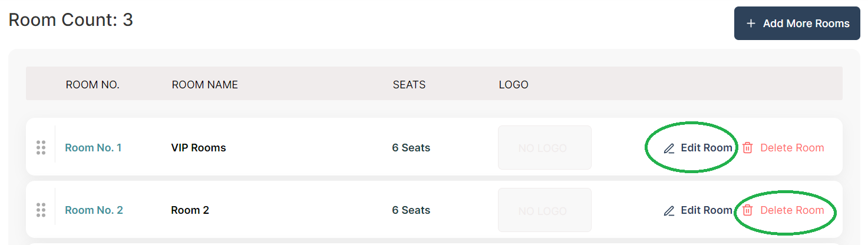Select the VIP Rooms name text
868x245 pixels.
pos(198,148)
